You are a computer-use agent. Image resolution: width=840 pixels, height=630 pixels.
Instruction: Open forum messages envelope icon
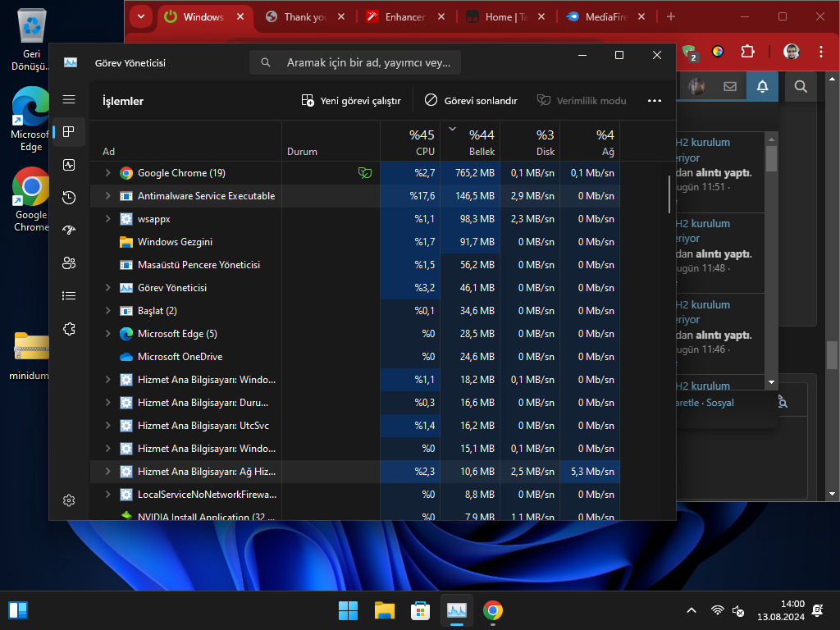(x=729, y=86)
